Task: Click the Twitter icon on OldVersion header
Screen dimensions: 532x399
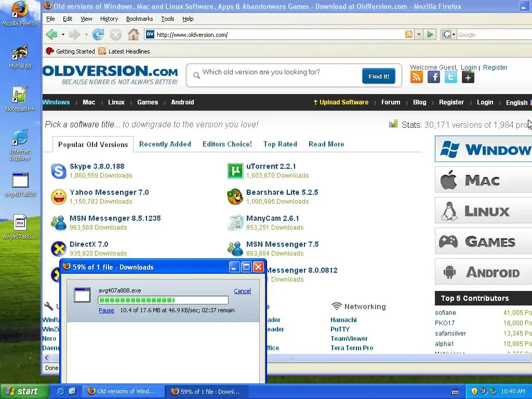Action: [x=450, y=77]
